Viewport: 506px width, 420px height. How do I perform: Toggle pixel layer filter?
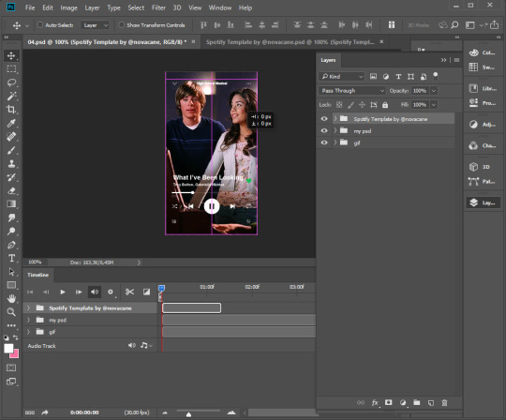373,77
